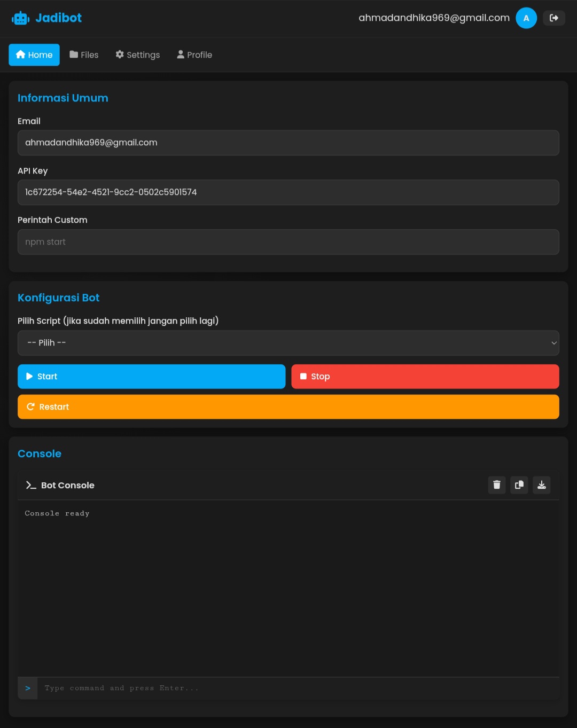Click the orange Restart button
The height and width of the screenshot is (728, 577).
(x=288, y=407)
